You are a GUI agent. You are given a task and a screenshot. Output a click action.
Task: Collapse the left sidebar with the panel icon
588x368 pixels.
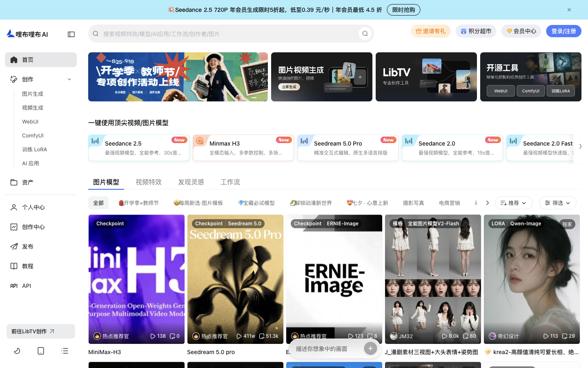(71, 34)
